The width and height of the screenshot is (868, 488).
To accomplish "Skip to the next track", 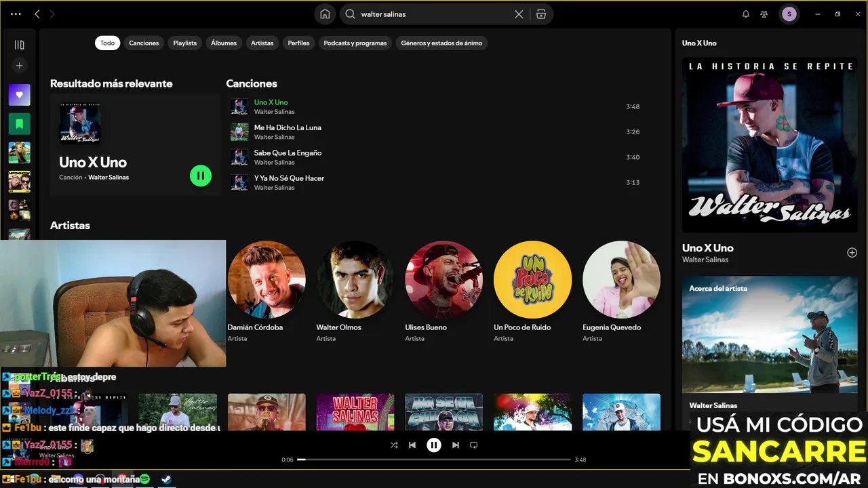I will [x=456, y=445].
